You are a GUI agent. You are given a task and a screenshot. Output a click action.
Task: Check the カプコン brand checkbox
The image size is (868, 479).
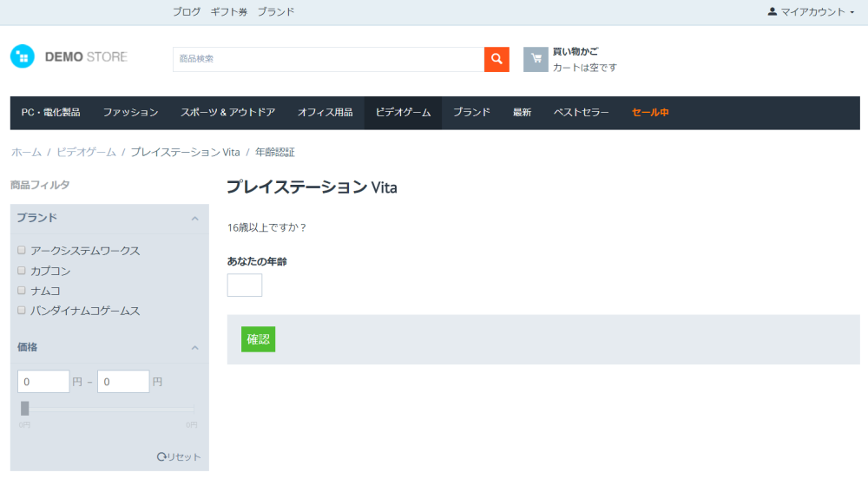pyautogui.click(x=22, y=271)
